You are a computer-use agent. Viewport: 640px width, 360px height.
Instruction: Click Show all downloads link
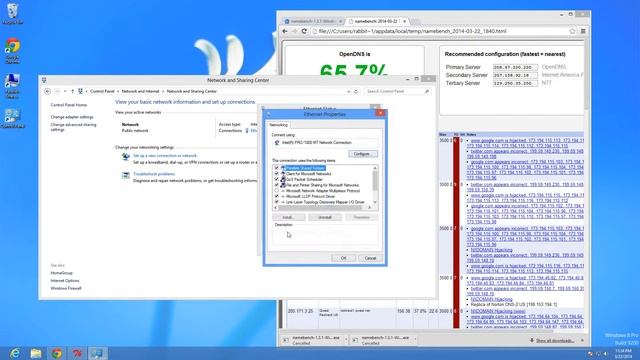pyautogui.click(x=555, y=340)
